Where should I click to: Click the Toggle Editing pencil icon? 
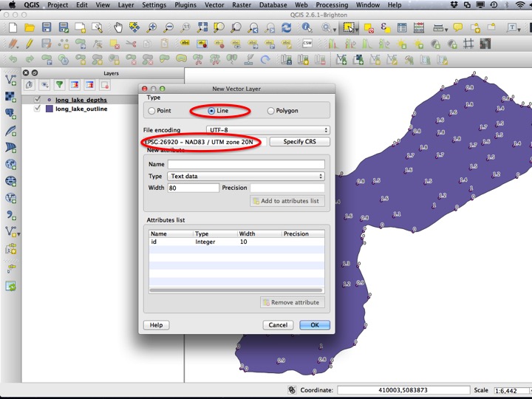tap(30, 44)
